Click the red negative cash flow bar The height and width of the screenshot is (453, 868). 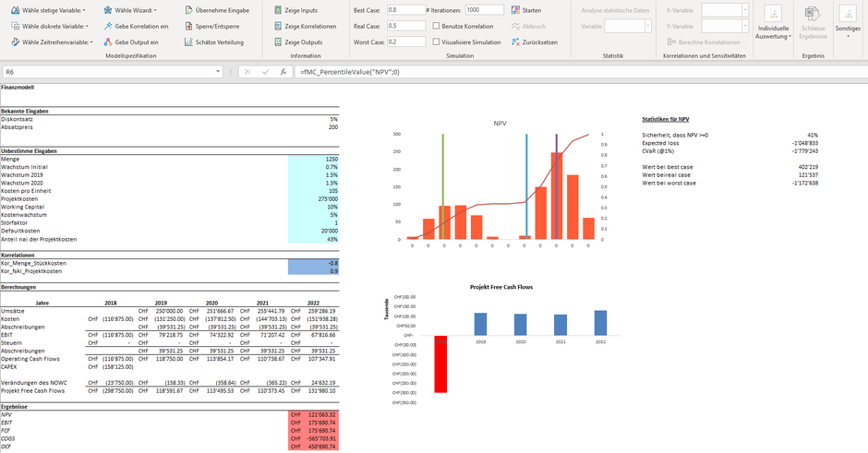pyautogui.click(x=440, y=364)
